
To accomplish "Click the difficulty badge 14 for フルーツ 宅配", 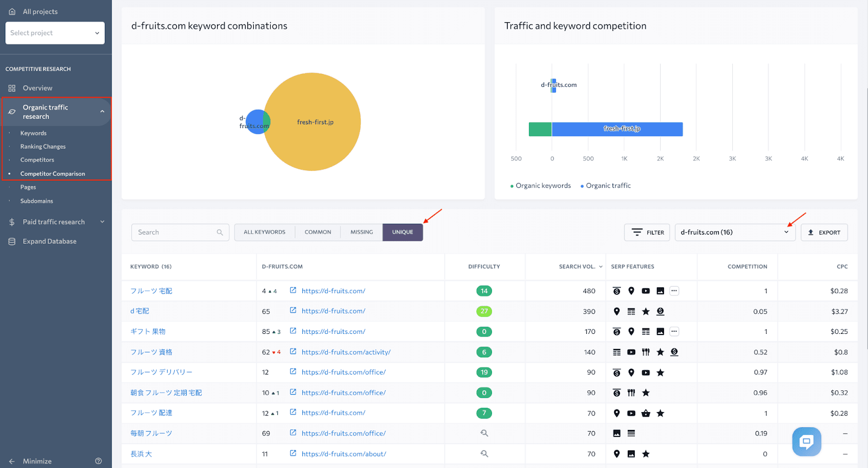I will [x=484, y=291].
